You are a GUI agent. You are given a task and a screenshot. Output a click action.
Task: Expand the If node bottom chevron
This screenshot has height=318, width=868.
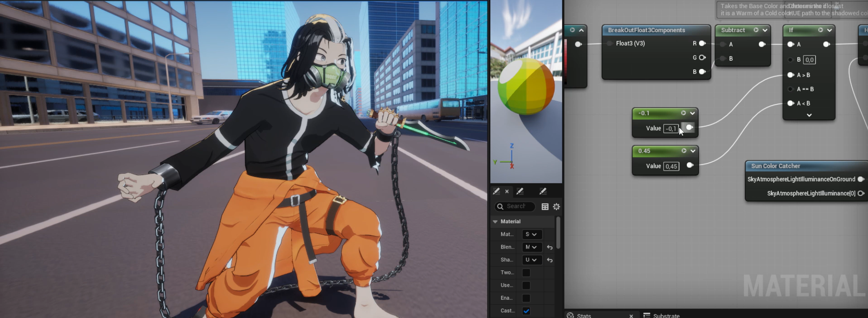809,115
